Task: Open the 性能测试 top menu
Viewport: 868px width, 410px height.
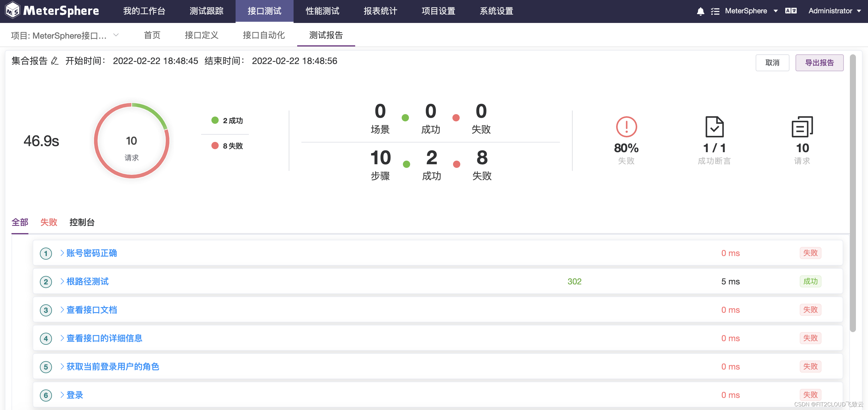Action: pyautogui.click(x=322, y=11)
